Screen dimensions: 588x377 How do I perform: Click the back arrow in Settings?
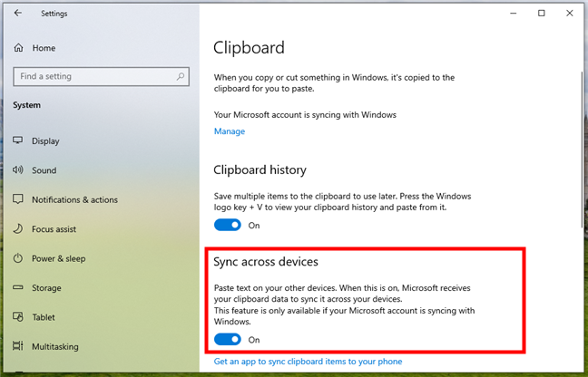pyautogui.click(x=18, y=13)
